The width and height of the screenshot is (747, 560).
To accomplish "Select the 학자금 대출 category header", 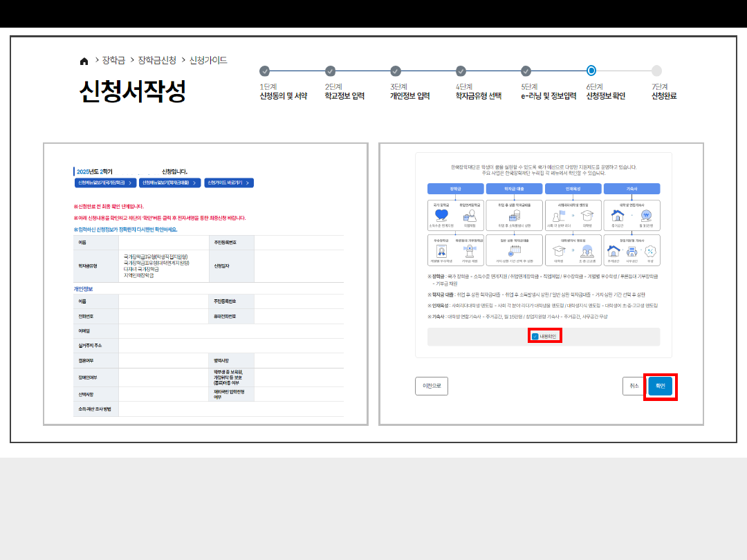I will coord(513,189).
